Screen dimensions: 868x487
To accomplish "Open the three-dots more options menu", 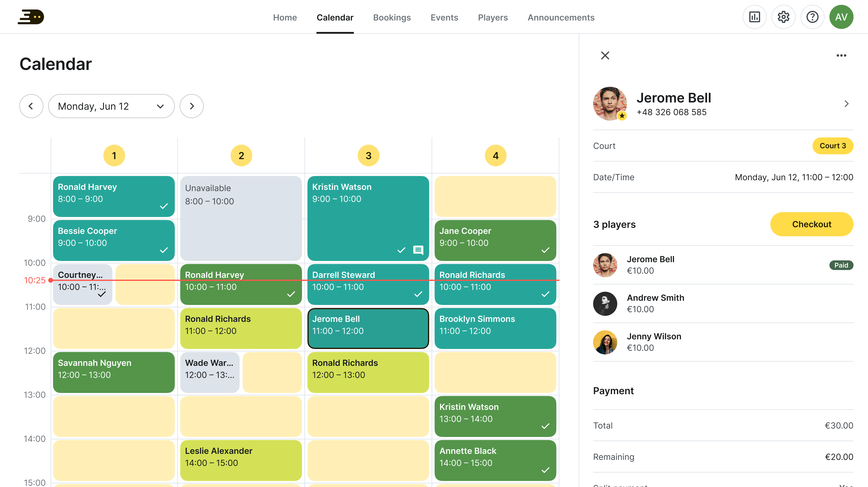I will pyautogui.click(x=841, y=56).
